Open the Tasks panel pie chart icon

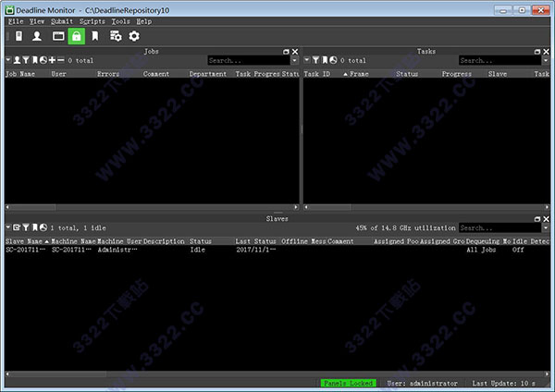[x=333, y=60]
